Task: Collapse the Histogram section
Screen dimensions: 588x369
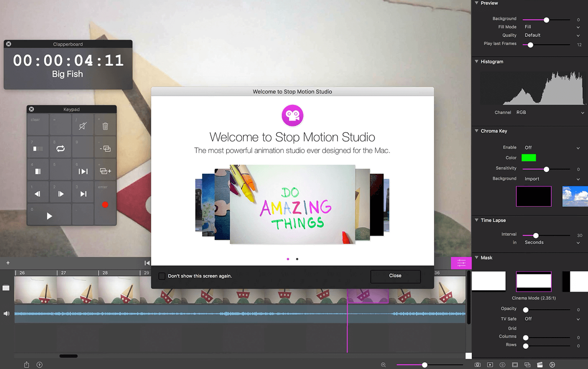Action: 477,61
